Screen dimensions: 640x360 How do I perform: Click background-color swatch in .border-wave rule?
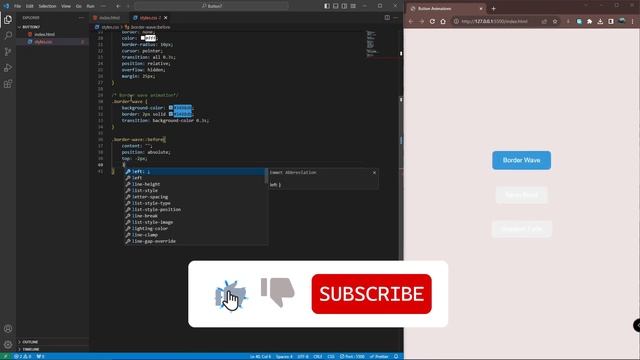(x=171, y=108)
